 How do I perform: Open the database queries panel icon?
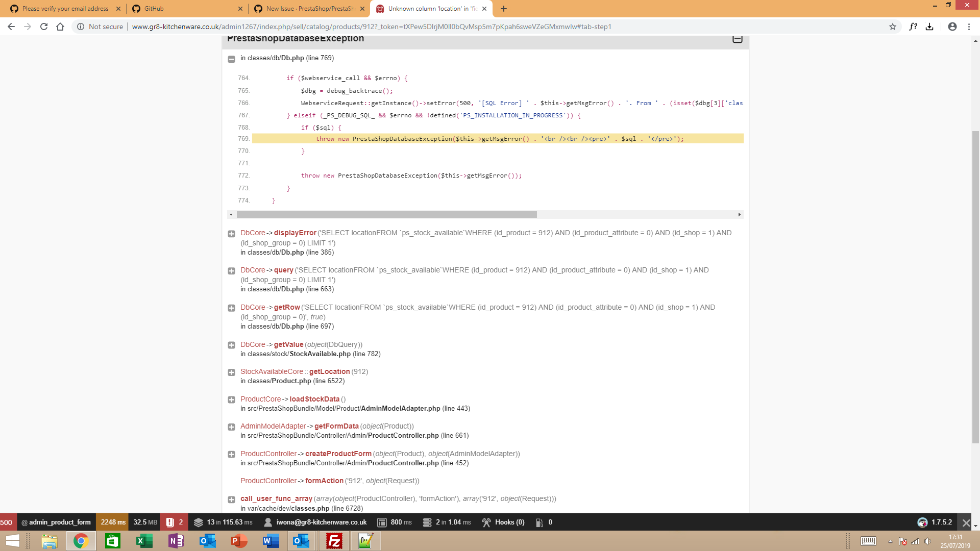[427, 522]
